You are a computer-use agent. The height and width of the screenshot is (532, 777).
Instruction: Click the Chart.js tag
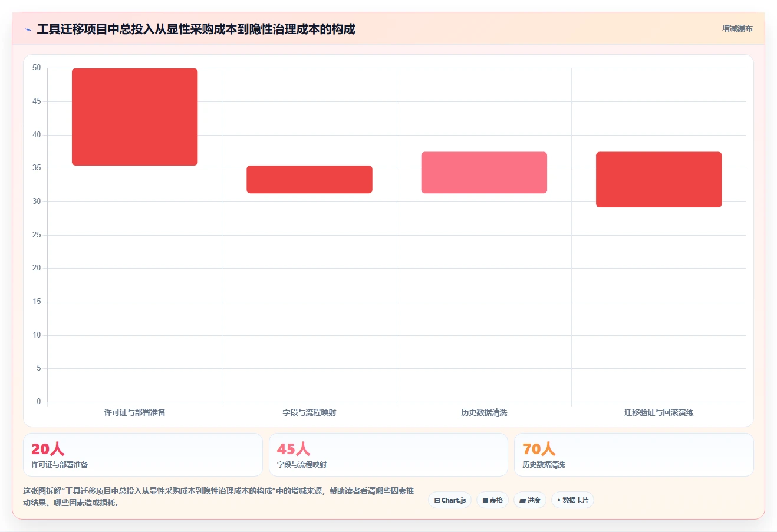450,500
